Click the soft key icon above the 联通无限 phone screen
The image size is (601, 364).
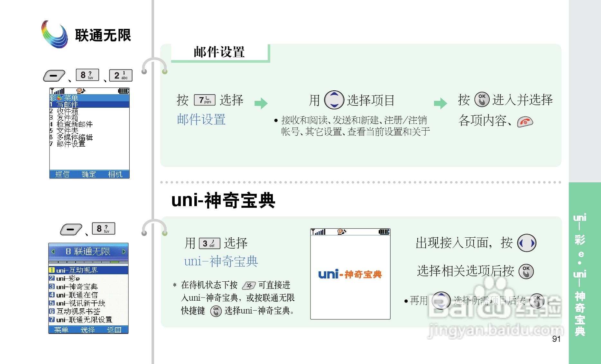pos(71,230)
